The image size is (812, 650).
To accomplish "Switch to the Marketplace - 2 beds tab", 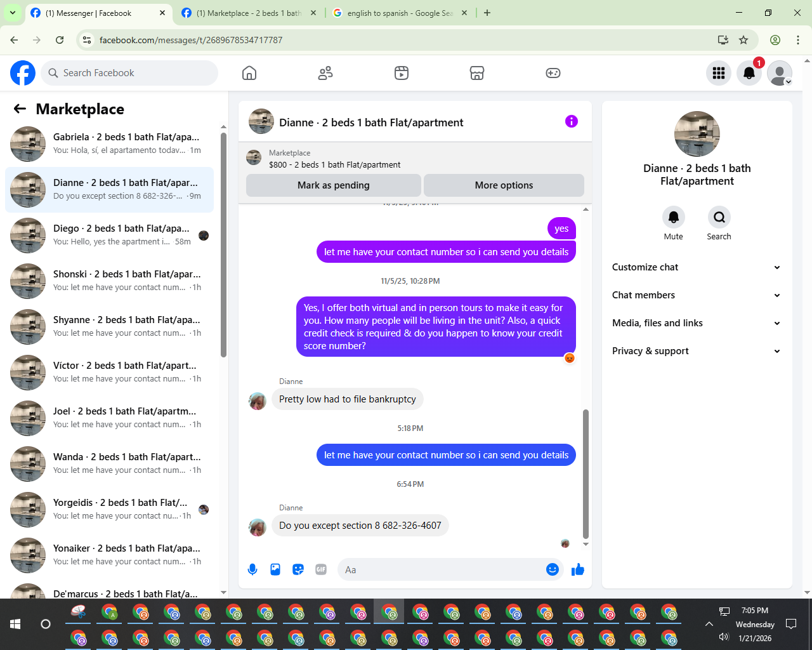I will coord(249,13).
